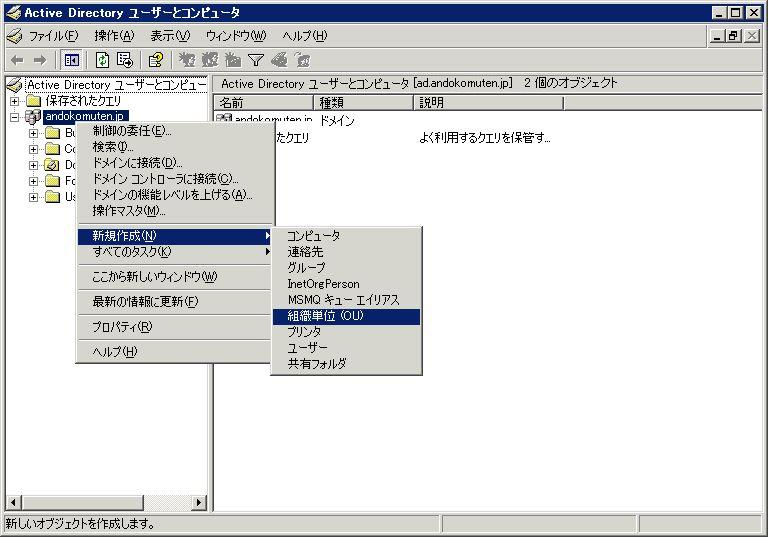The width and height of the screenshot is (768, 537).
Task: Open the 新規作成(N) submenu entry
Action: (174, 236)
